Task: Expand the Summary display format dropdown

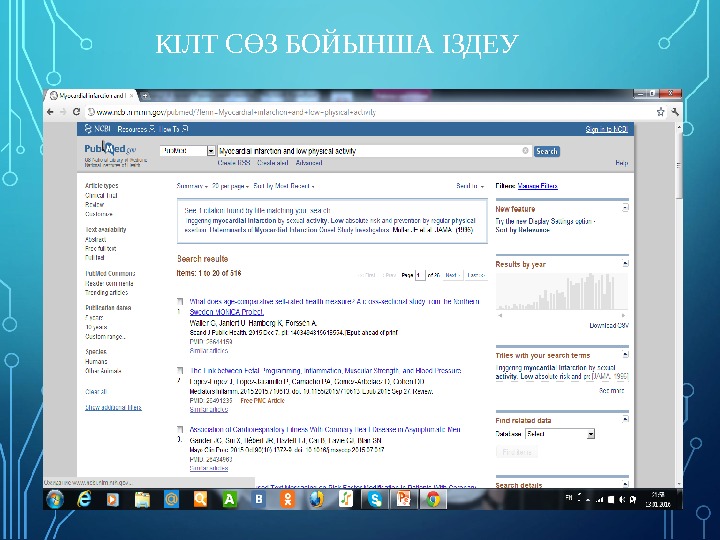Action: [192, 186]
